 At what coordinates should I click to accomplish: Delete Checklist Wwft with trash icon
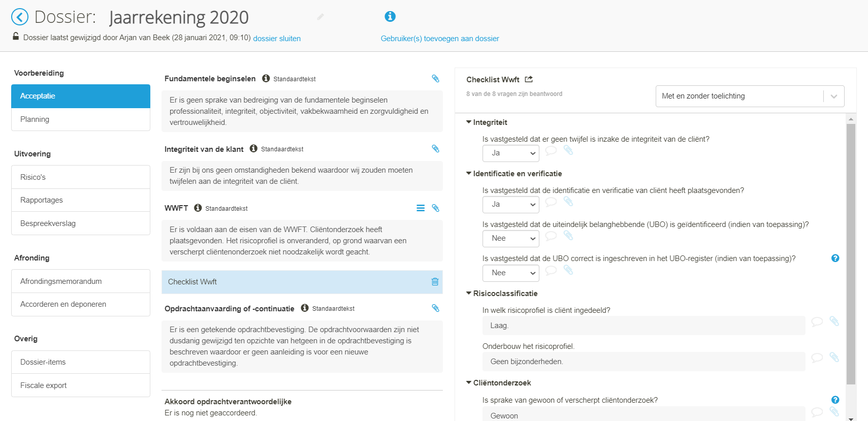[x=435, y=282]
